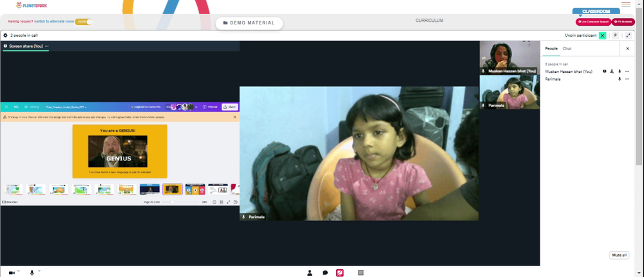Click the browser vertical scrollbar

coord(640,86)
